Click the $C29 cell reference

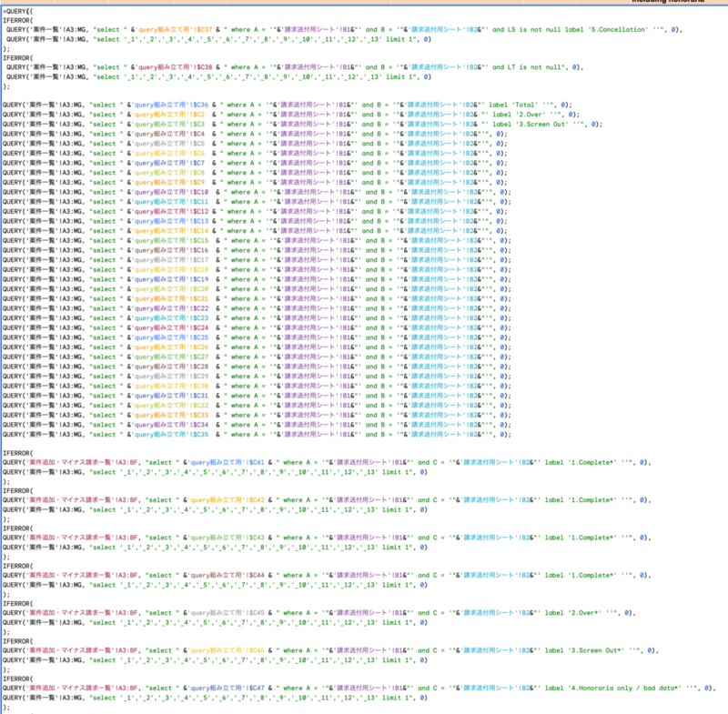click(198, 377)
